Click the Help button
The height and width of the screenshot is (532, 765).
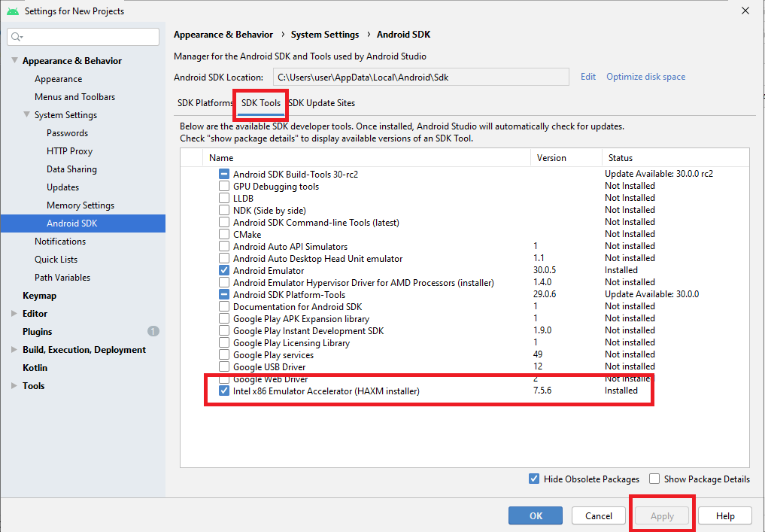(725, 516)
